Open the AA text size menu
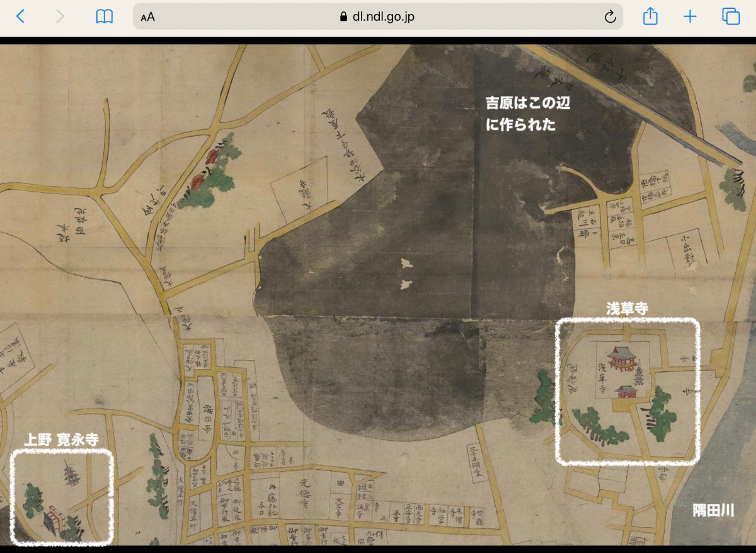This screenshot has height=553, width=756. click(147, 17)
